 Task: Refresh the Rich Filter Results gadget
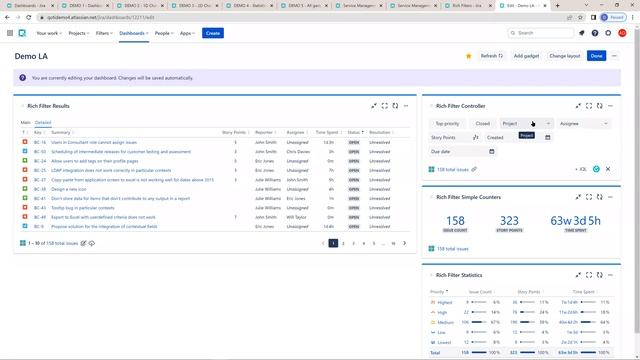395,106
